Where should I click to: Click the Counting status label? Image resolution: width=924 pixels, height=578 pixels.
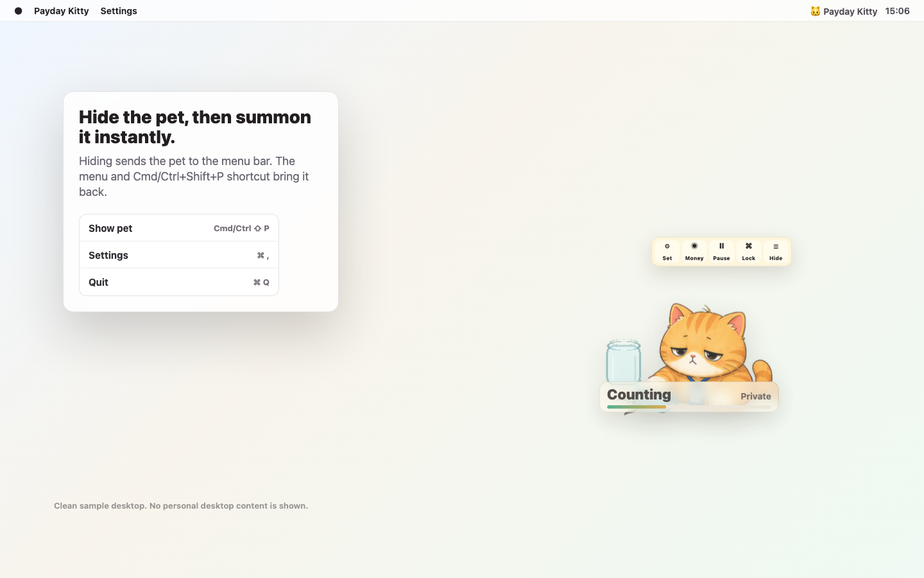(638, 394)
